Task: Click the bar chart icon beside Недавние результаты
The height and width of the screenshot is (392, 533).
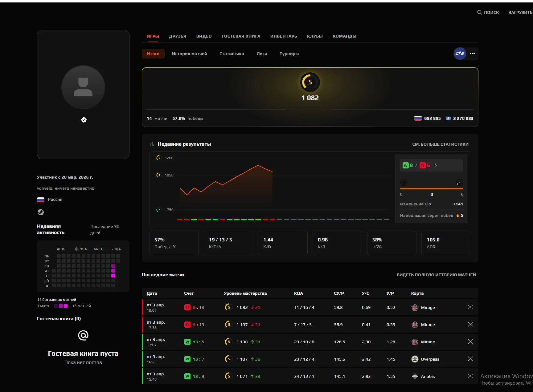Action: click(152, 144)
